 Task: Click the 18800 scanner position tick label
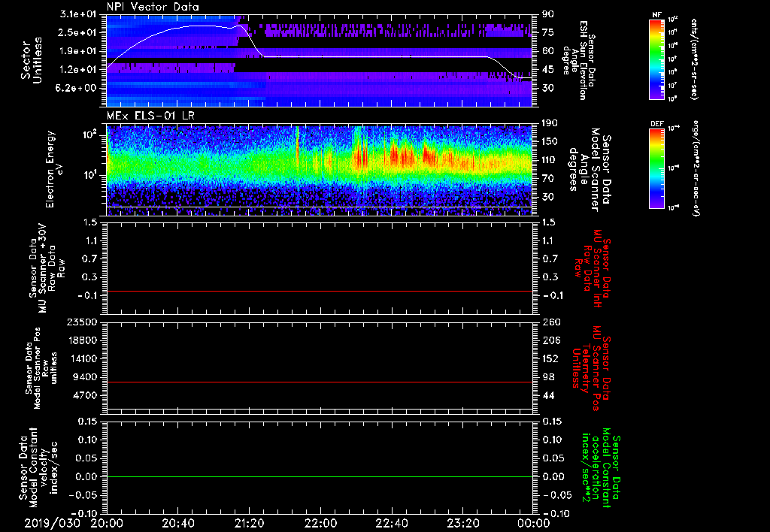(x=82, y=340)
